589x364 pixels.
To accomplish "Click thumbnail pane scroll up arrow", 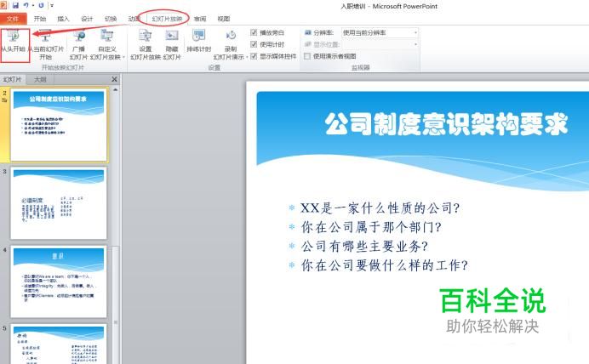I will pos(115,90).
